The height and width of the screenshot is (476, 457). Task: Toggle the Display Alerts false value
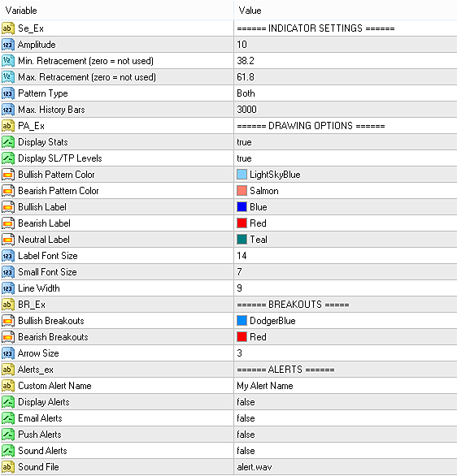pos(346,402)
